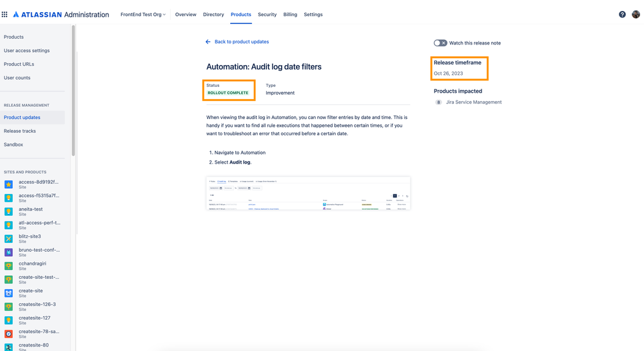
Task: Switch to the Billing tab
Action: (290, 14)
